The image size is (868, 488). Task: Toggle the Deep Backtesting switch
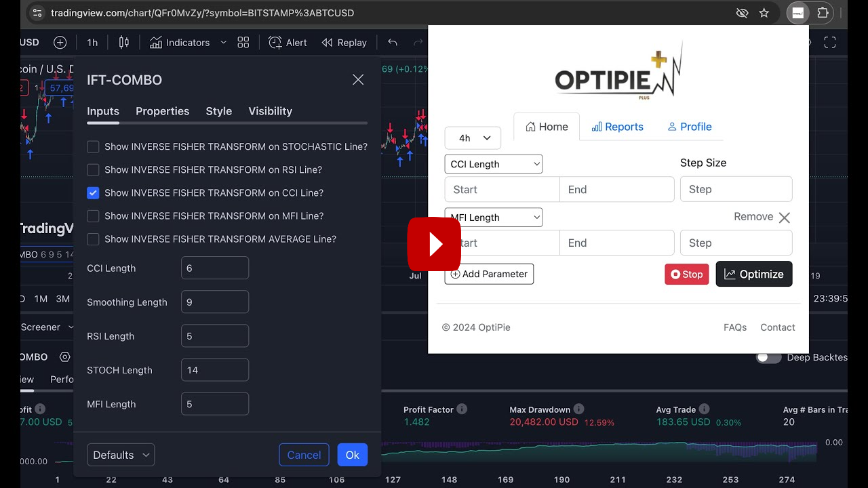coord(769,357)
